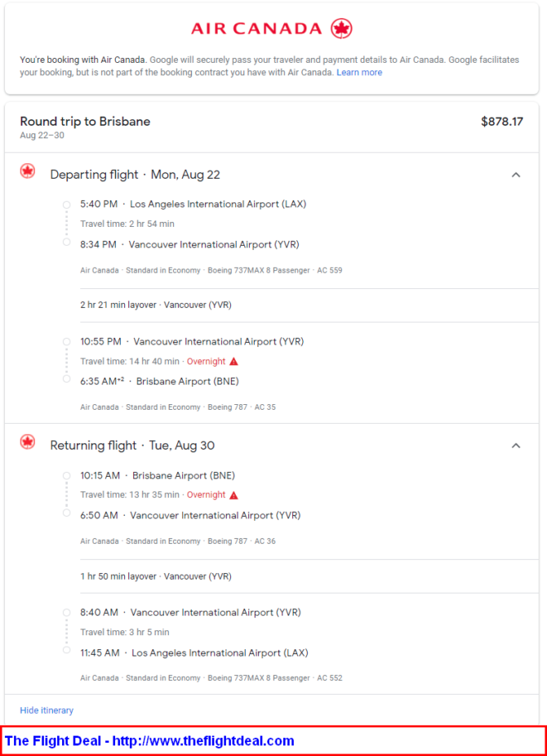This screenshot has height=756, width=547.
Task: Click the red Overnight label on AC 35 flight
Action: (207, 361)
